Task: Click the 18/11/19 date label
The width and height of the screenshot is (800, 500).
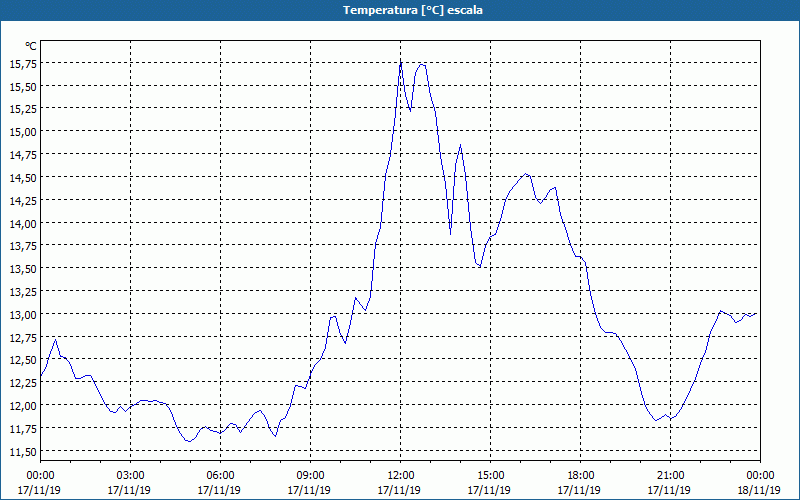Action: (x=760, y=490)
